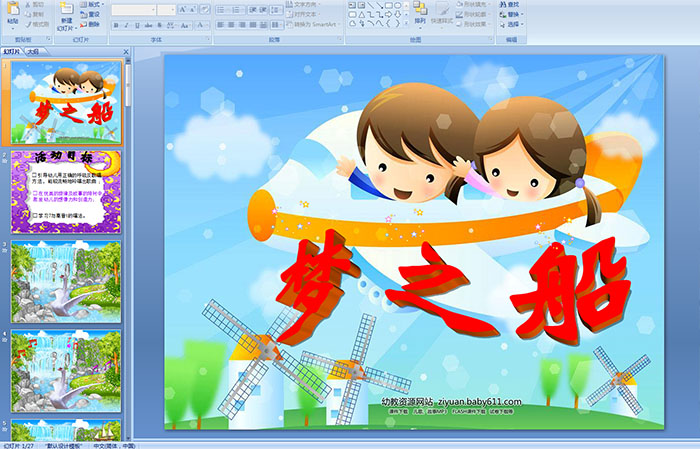
Task: Click the 默认设计模板 status bar text
Action: [64, 445]
